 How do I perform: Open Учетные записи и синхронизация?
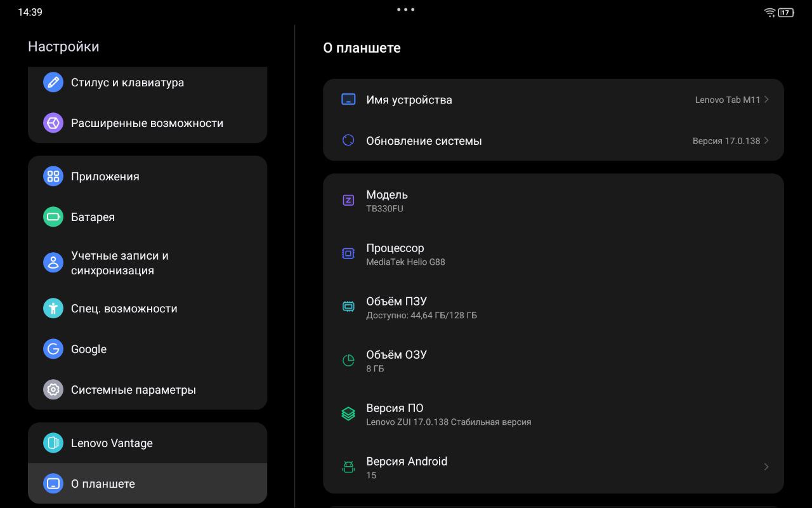tap(147, 262)
